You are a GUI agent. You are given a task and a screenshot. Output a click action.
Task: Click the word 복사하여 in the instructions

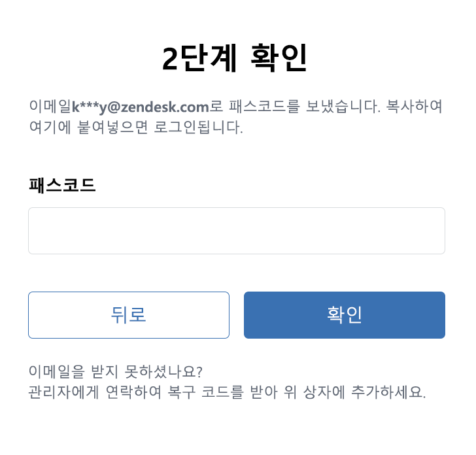click(x=415, y=107)
